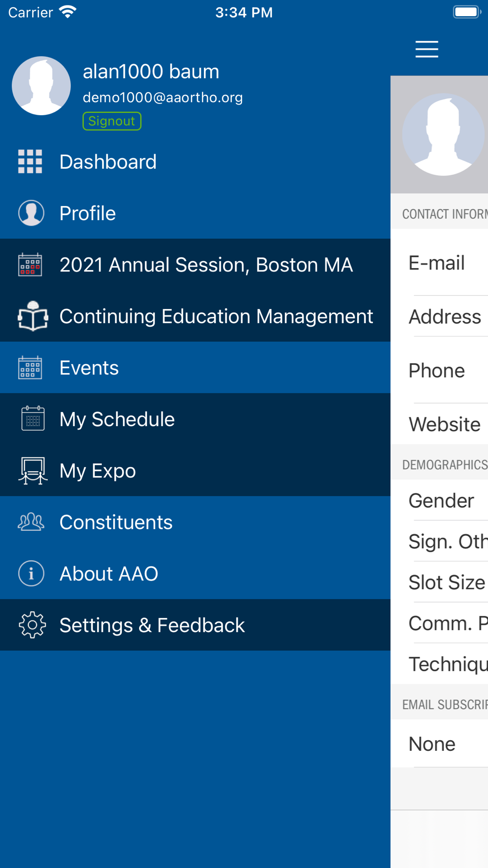The height and width of the screenshot is (868, 488).
Task: Tap the demo1000@aaortho.org email text
Action: click(x=163, y=98)
